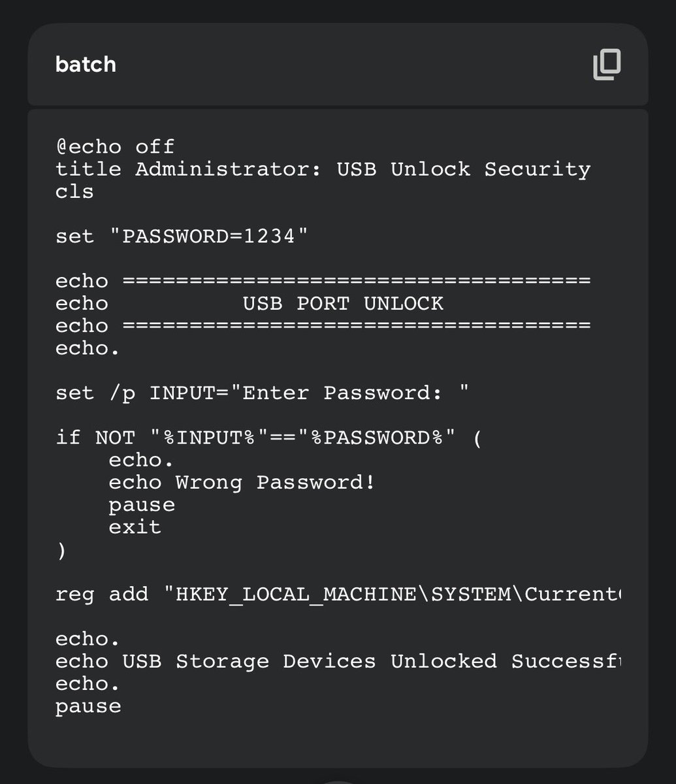The image size is (676, 784).
Task: Click the second echo equals-sign divider line
Action: coord(323,325)
